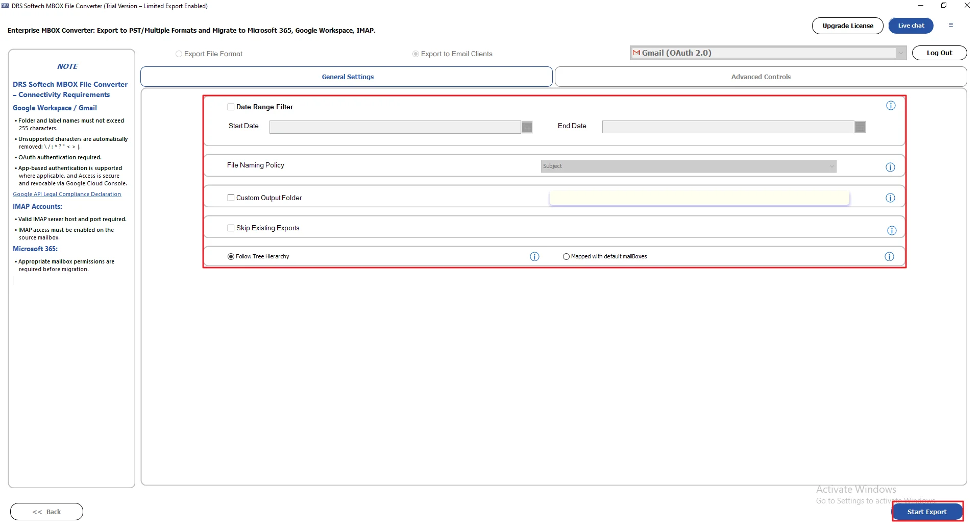980x531 pixels.
Task: Click the Start Export button
Action: point(927,512)
